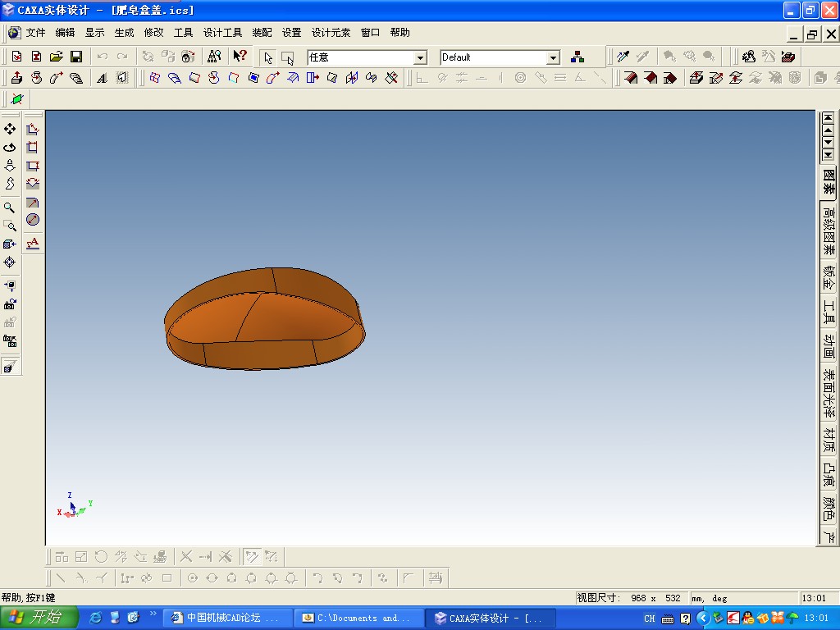Viewport: 840px width, 630px height.
Task: Switch to the 凸痕 catalog tab
Action: [829, 475]
